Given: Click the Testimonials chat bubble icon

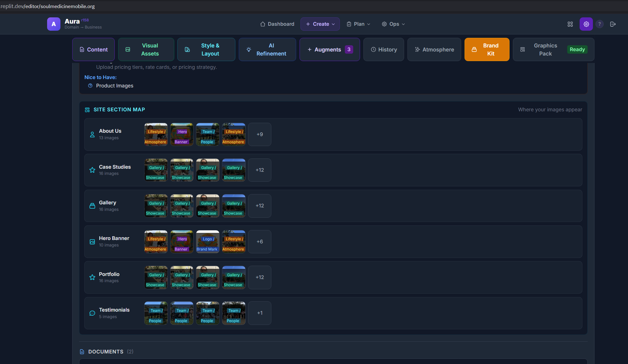Looking at the screenshot, I should 92,313.
